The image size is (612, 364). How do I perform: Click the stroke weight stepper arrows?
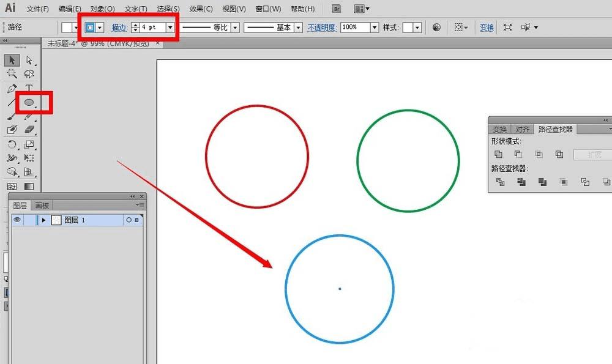click(x=135, y=28)
